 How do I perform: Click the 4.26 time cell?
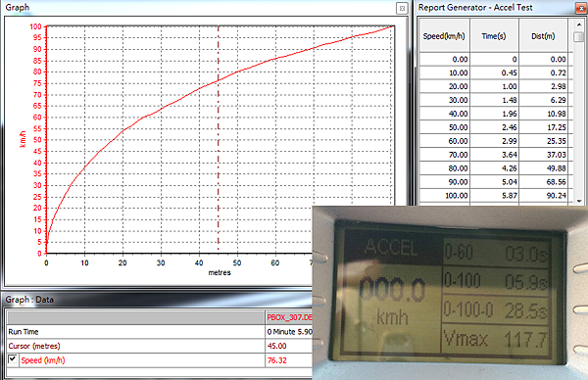(494, 168)
